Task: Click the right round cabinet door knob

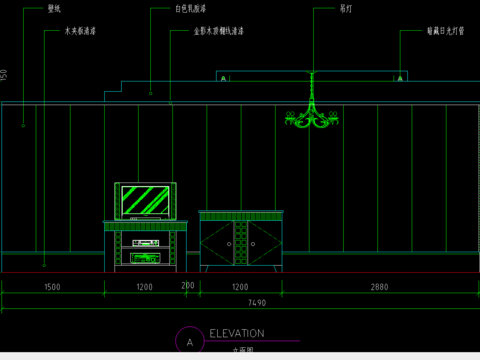Action: 253,244
